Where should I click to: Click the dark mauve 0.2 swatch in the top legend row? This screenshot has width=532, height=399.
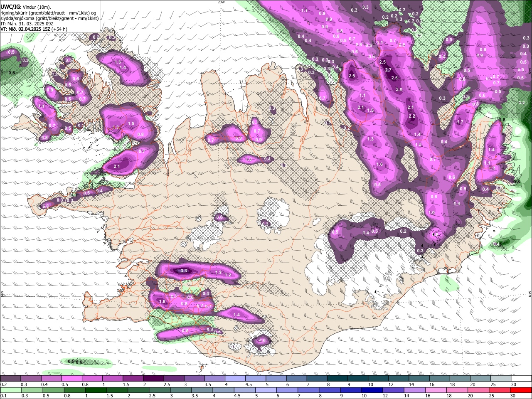point(10,379)
